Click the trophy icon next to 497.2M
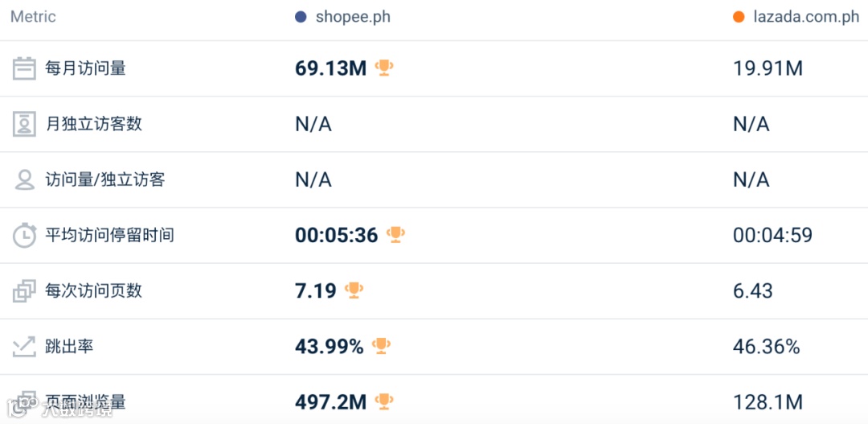The image size is (868, 424). point(384,401)
